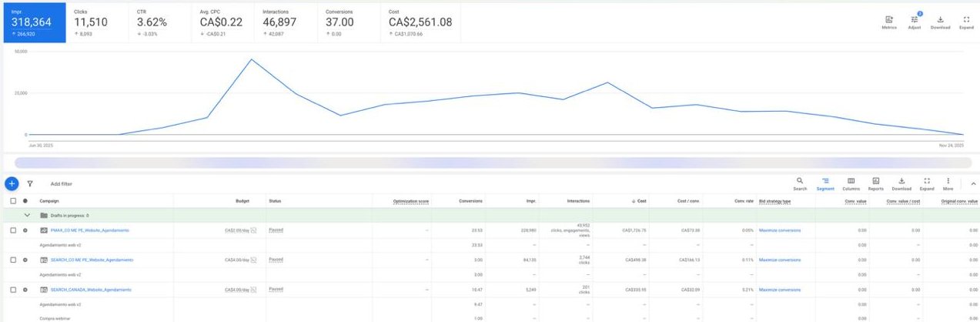The height and width of the screenshot is (322, 980).
Task: Open PMAX_CO ME PE_Website_Agendamiento campaign link
Action: (89, 230)
